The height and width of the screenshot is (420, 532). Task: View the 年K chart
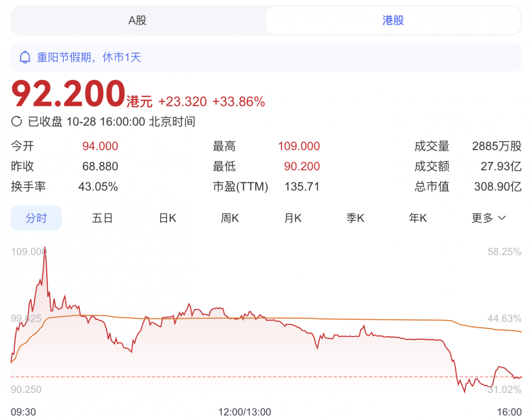pyautogui.click(x=418, y=218)
